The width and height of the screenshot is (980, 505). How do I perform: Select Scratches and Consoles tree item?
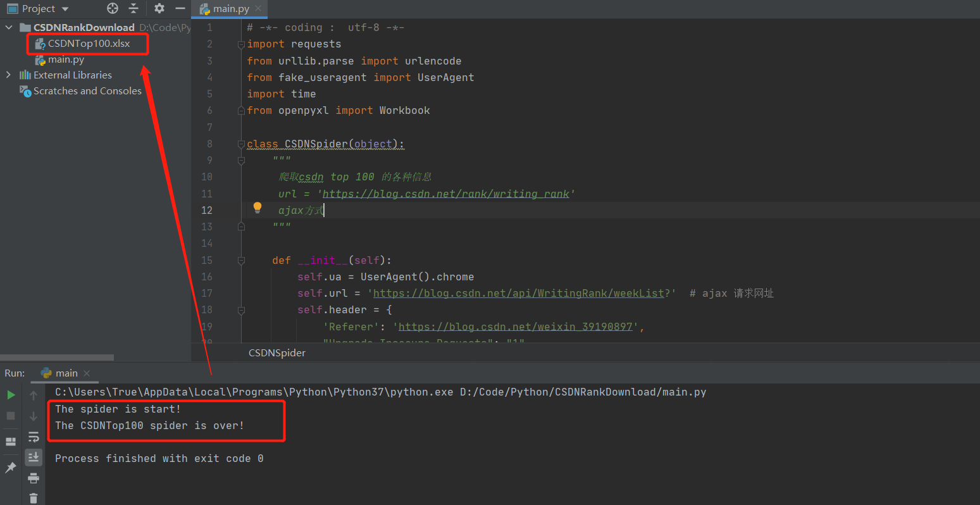click(87, 91)
